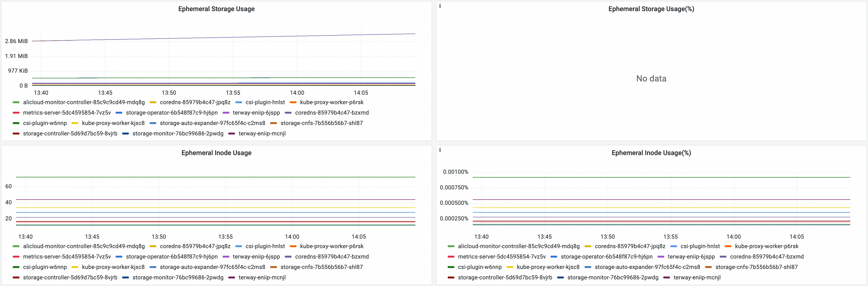Toggle coredns-85979b4c47-bzxmd in Ephemeral Storage Usage legend
This screenshot has height=286, width=868.
[332, 113]
